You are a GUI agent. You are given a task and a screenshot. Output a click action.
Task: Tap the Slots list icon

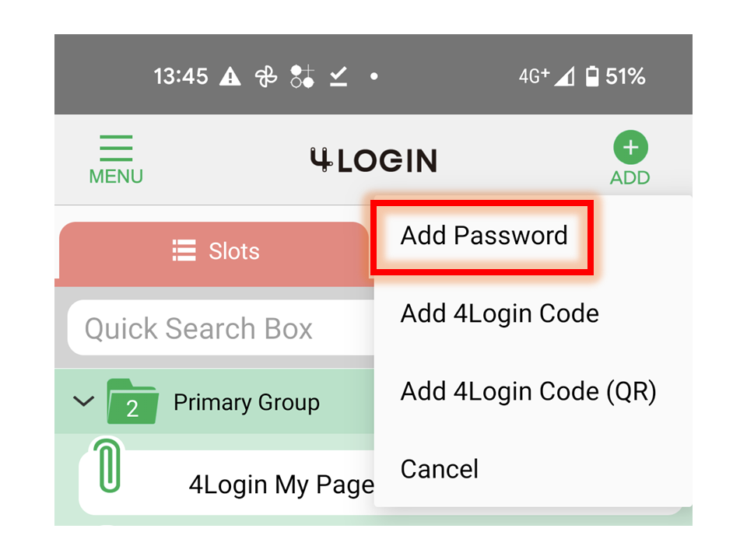coord(184,250)
